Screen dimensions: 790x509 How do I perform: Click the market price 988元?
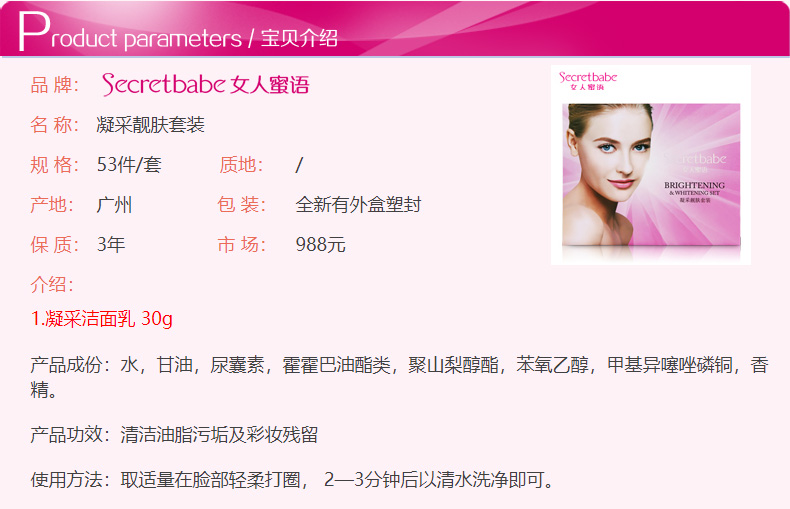pyautogui.click(x=320, y=244)
